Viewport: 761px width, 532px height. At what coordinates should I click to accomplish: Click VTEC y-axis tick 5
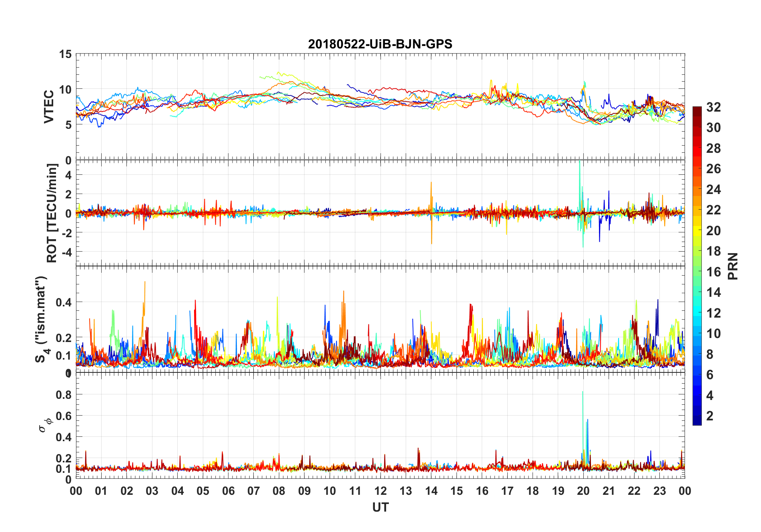[x=68, y=125]
